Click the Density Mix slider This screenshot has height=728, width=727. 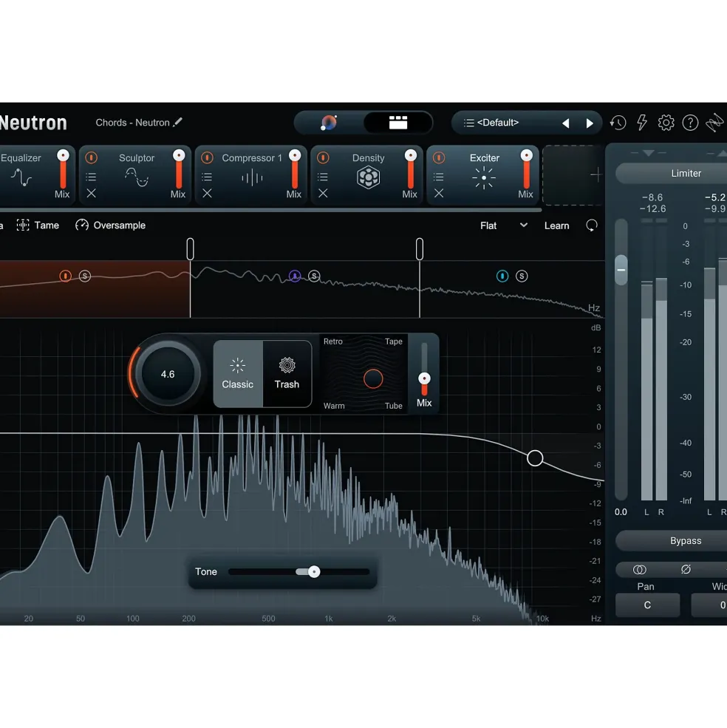coord(410,169)
